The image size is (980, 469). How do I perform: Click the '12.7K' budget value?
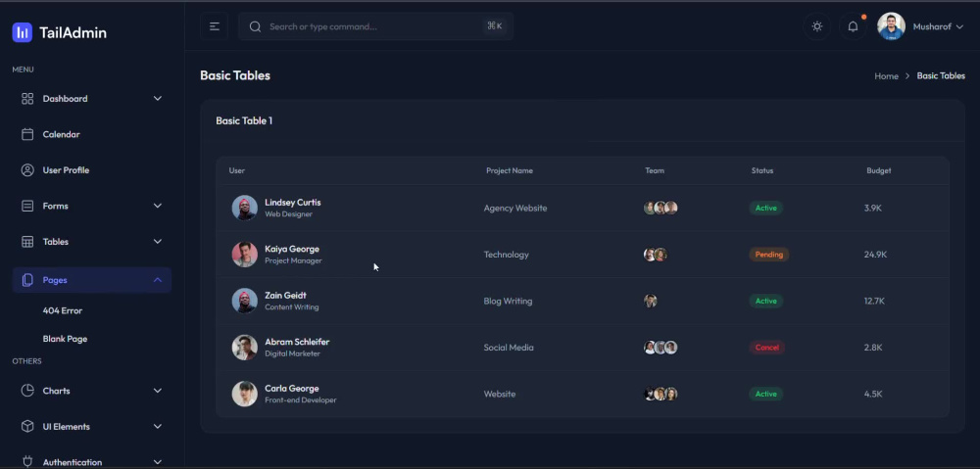tap(874, 301)
